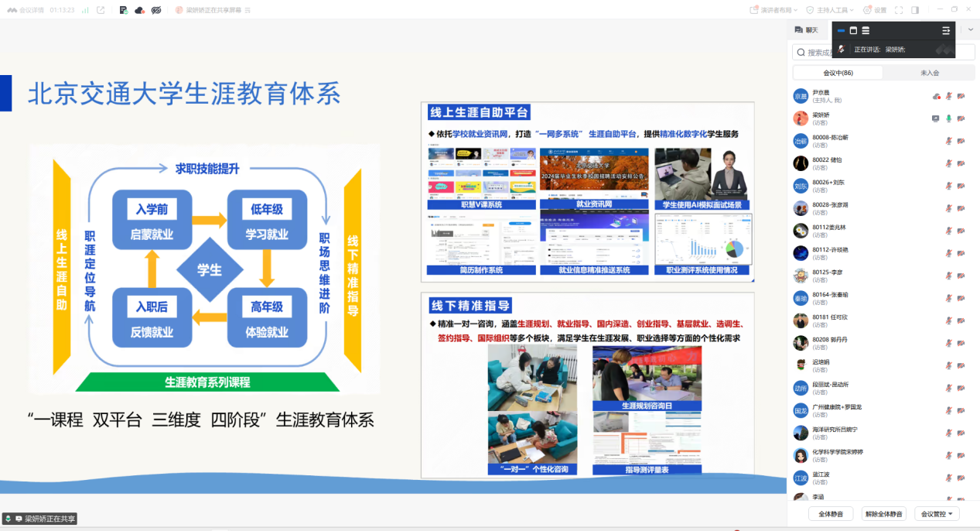
Task: Click the 全体静音 mute all button
Action: point(831,514)
